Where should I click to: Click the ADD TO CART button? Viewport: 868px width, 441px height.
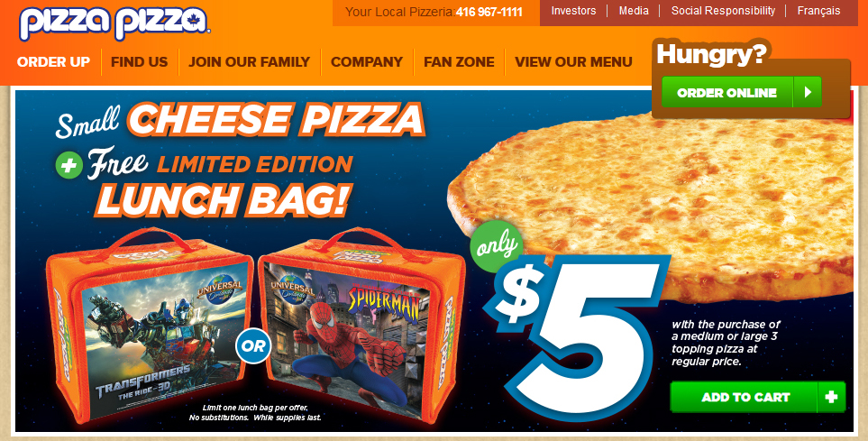[758, 397]
